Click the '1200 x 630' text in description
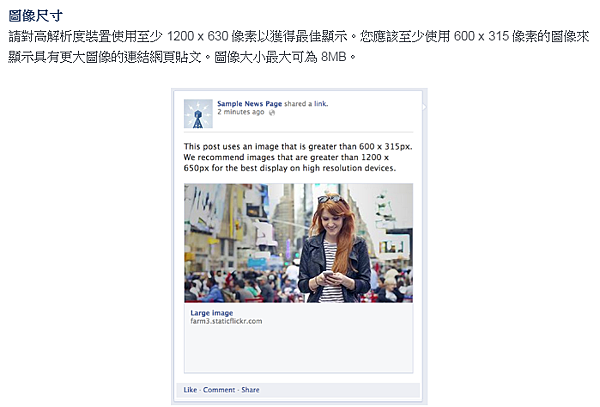The image size is (600, 407). pyautogui.click(x=198, y=36)
